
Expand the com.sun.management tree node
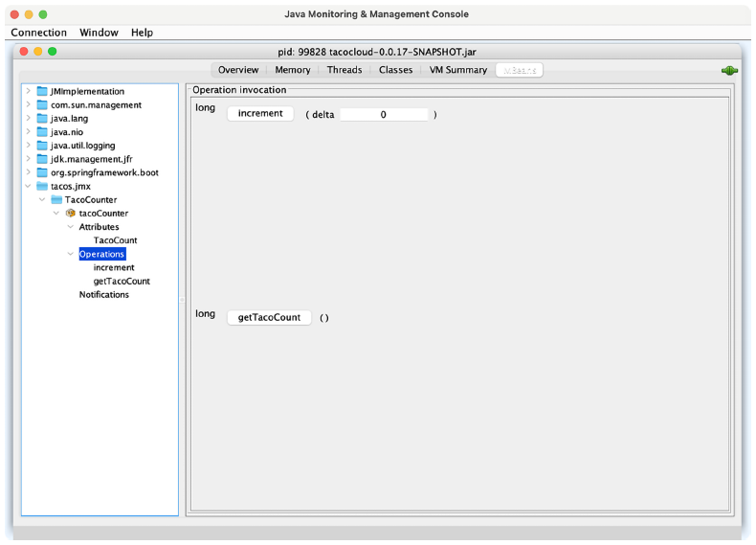click(29, 105)
